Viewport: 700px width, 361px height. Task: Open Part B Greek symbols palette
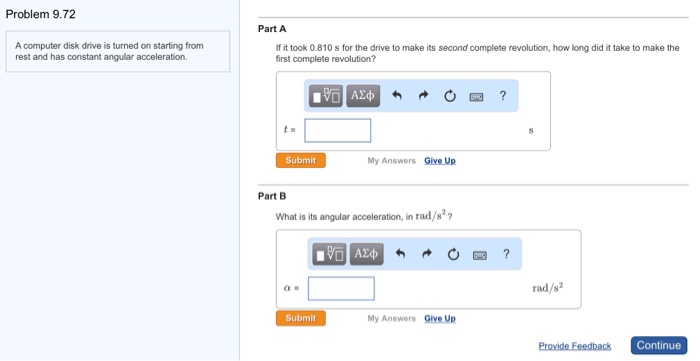click(367, 254)
